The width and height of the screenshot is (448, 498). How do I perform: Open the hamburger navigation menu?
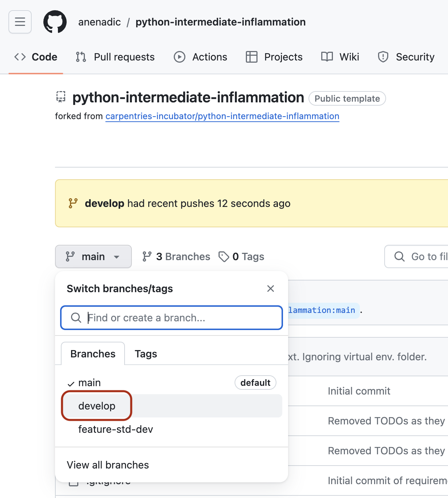[x=20, y=22]
